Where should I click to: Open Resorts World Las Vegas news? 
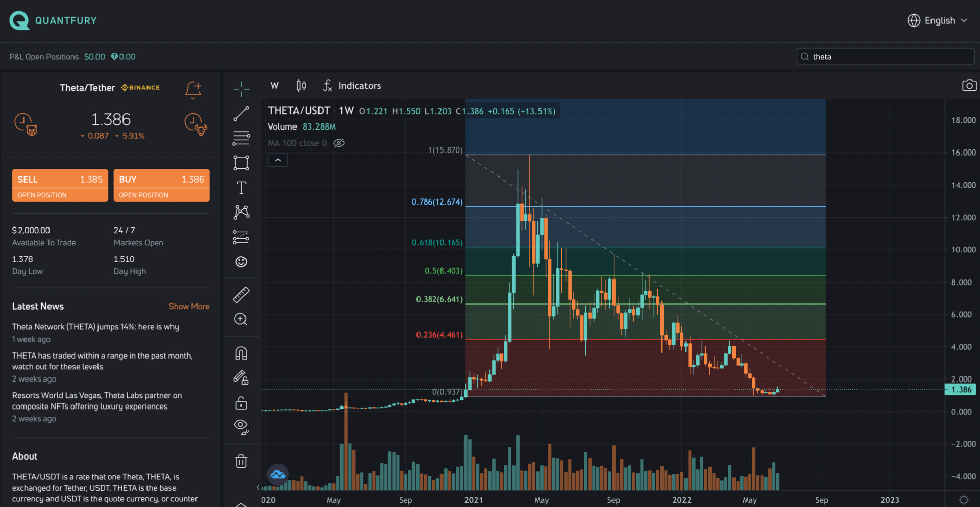[97, 401]
